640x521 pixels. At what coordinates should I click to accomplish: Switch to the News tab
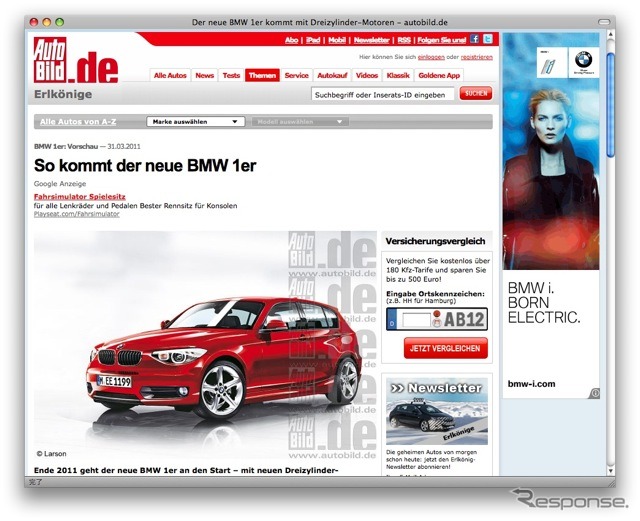tap(204, 75)
